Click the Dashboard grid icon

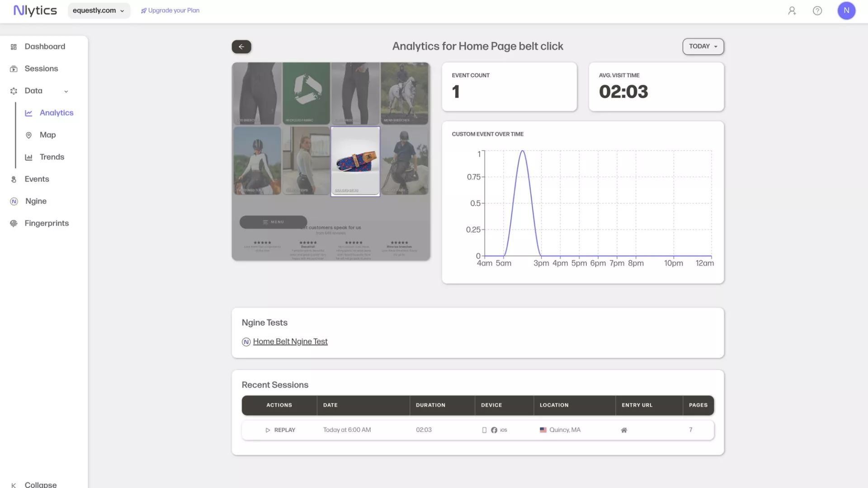[14, 47]
